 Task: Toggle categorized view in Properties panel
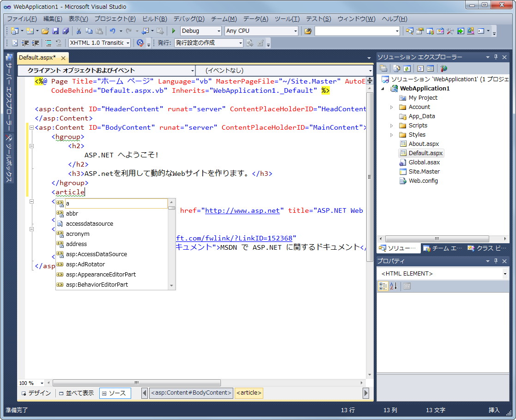383,286
